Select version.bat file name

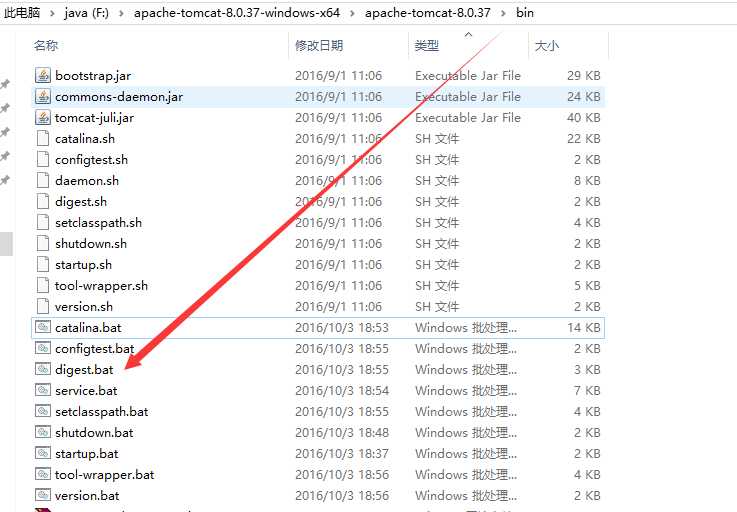pos(87,496)
